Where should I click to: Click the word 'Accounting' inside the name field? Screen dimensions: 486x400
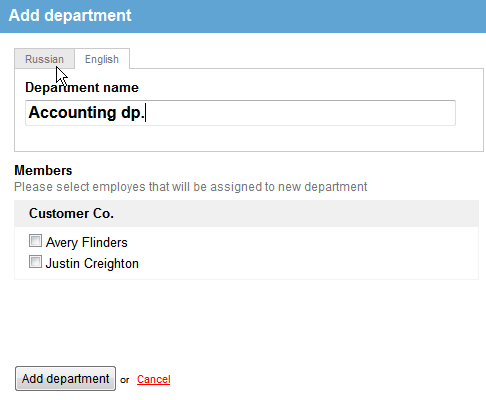coord(72,113)
